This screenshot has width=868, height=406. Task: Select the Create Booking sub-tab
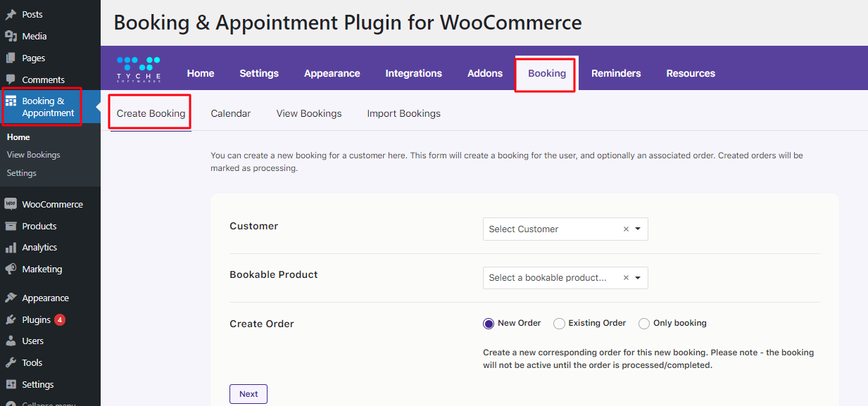pyautogui.click(x=151, y=113)
